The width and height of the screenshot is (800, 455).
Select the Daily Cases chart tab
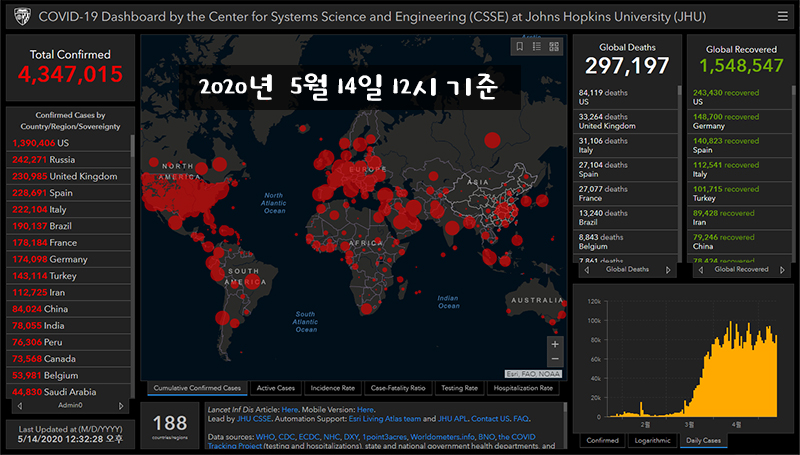pos(703,441)
